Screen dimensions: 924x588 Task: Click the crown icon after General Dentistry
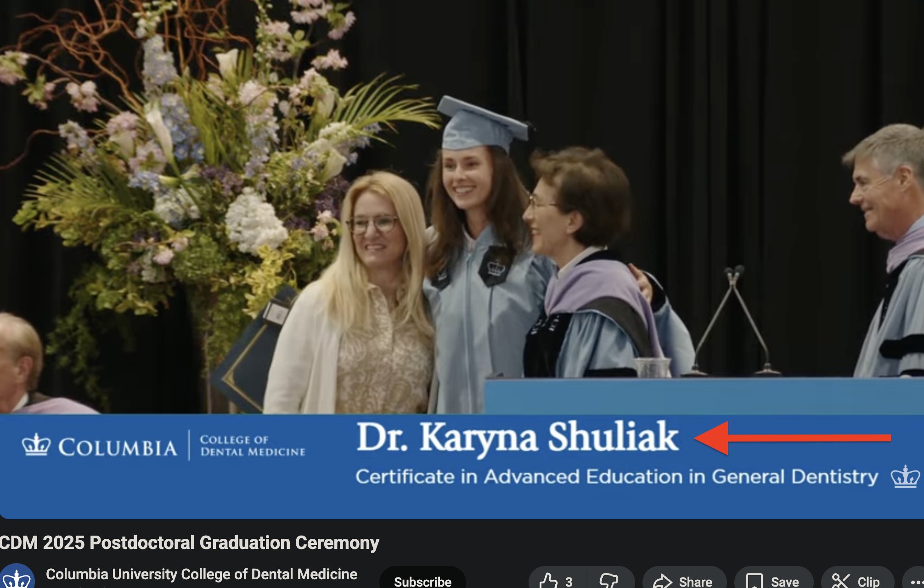[905, 476]
